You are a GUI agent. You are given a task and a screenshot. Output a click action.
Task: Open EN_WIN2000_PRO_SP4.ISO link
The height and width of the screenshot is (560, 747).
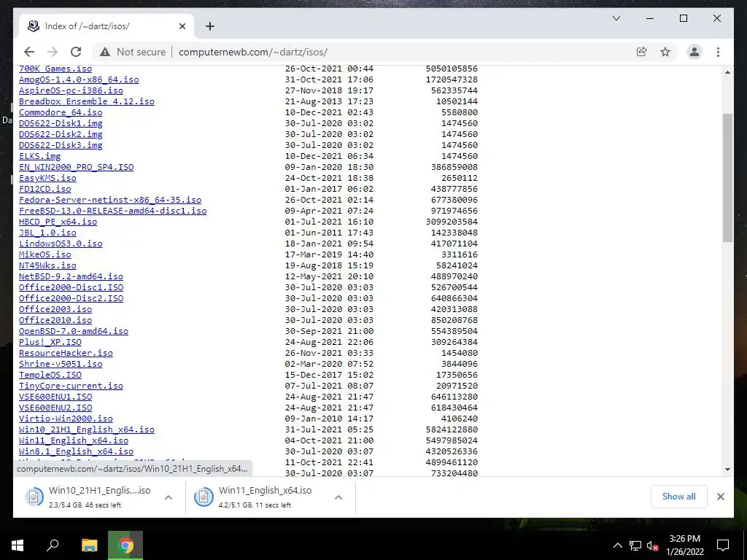[x=76, y=167]
